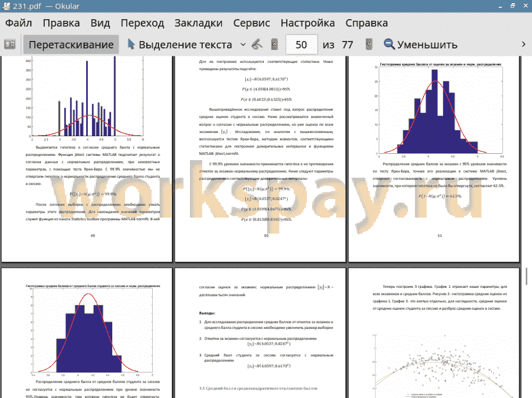Click the histogram on the bottom-left page
532x398 pixels.
click(92, 331)
